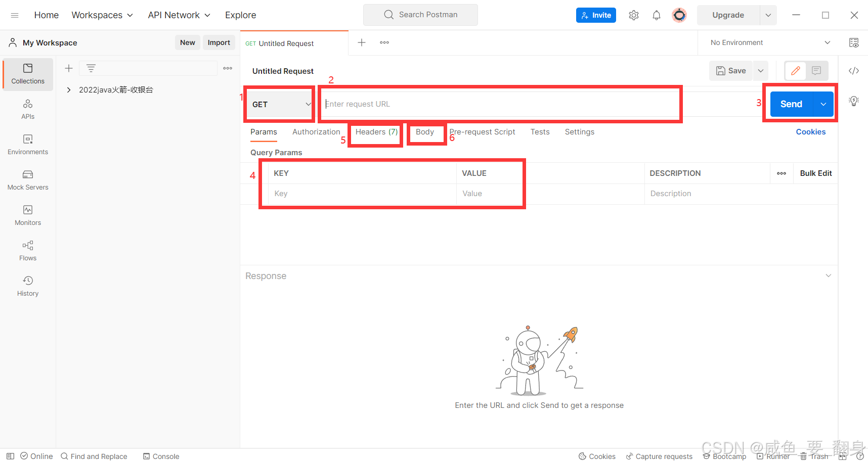
Task: Click the query param Description field
Action: (741, 194)
